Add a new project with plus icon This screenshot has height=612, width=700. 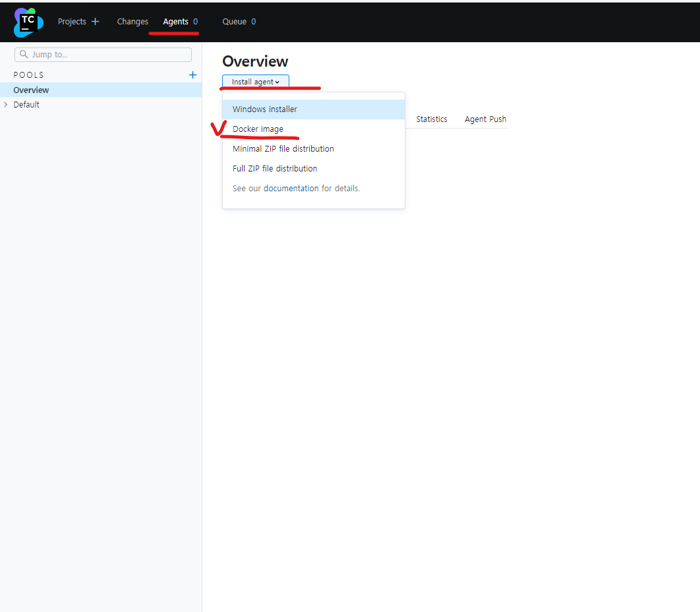point(95,22)
